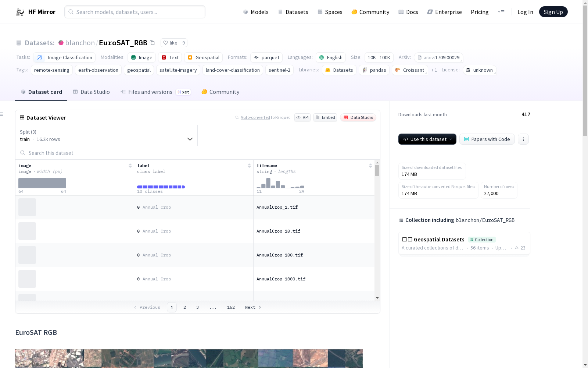588x368 pixels.
Task: Go to Models in the top navigation
Action: tap(256, 12)
